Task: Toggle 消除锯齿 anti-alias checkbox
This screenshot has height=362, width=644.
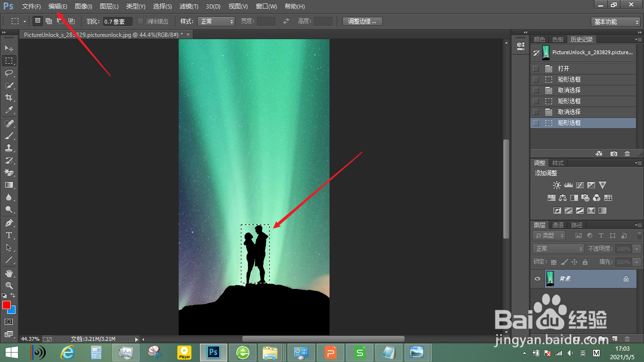Action: click(140, 21)
